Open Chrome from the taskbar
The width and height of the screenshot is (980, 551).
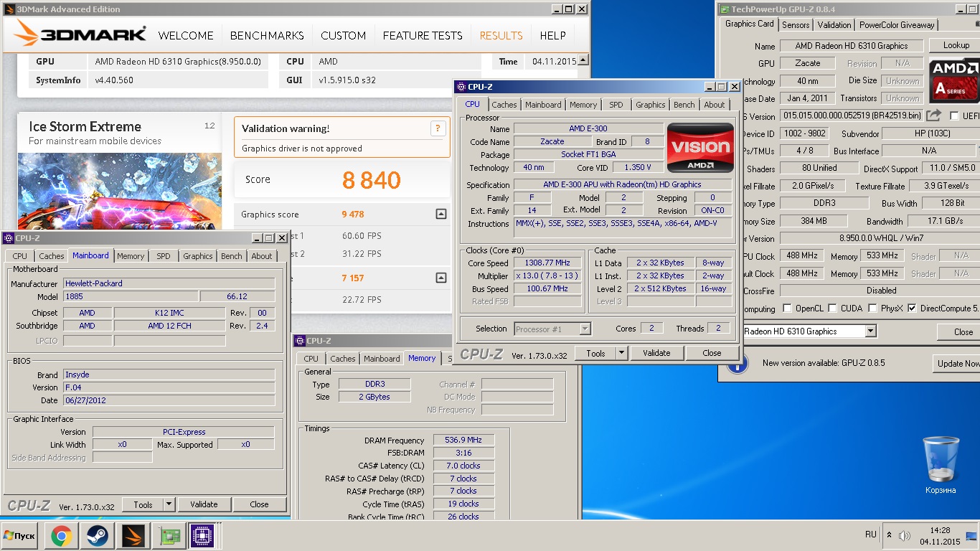click(x=61, y=536)
